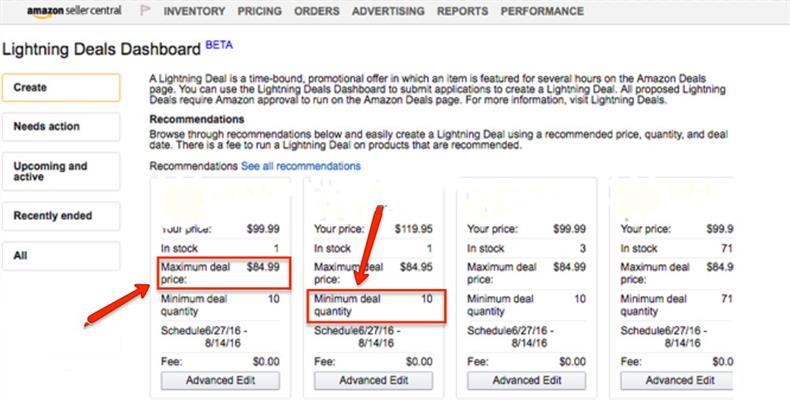Image resolution: width=790 pixels, height=400 pixels.
Task: Open the ORDERS menu
Action: pos(317,11)
